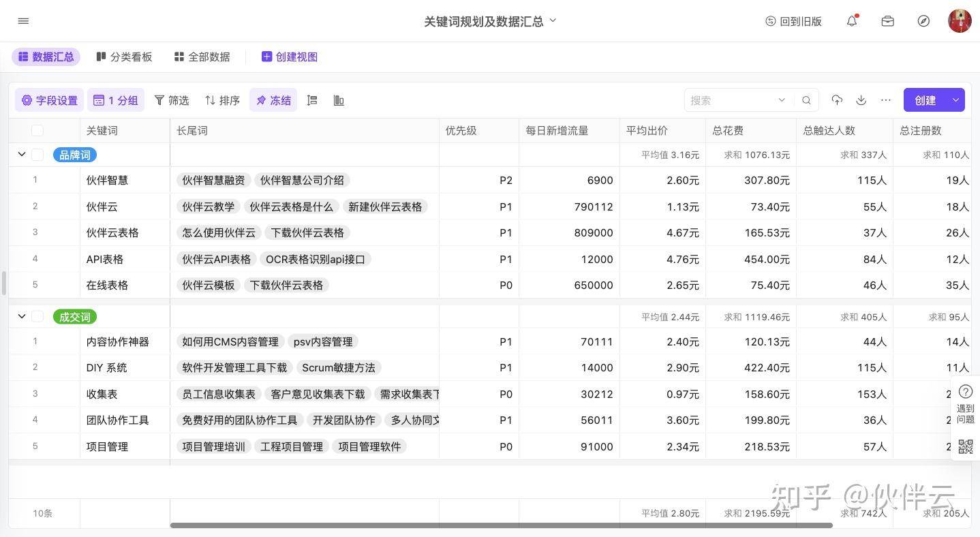Select the 伙伴智慧 keyword cell
The width and height of the screenshot is (980, 537).
[x=125, y=181]
